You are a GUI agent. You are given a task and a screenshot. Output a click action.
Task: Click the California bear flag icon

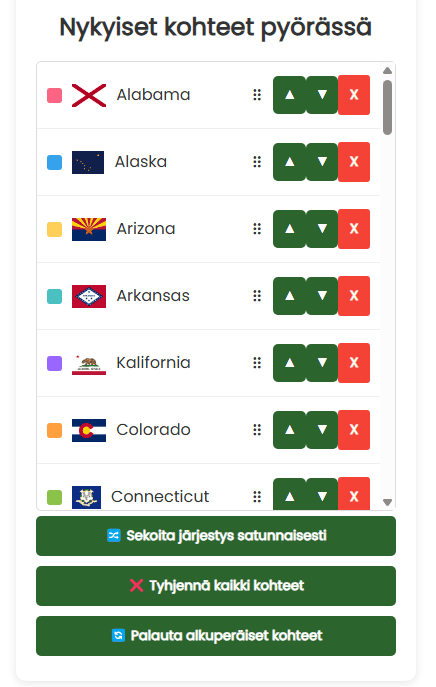coord(89,364)
